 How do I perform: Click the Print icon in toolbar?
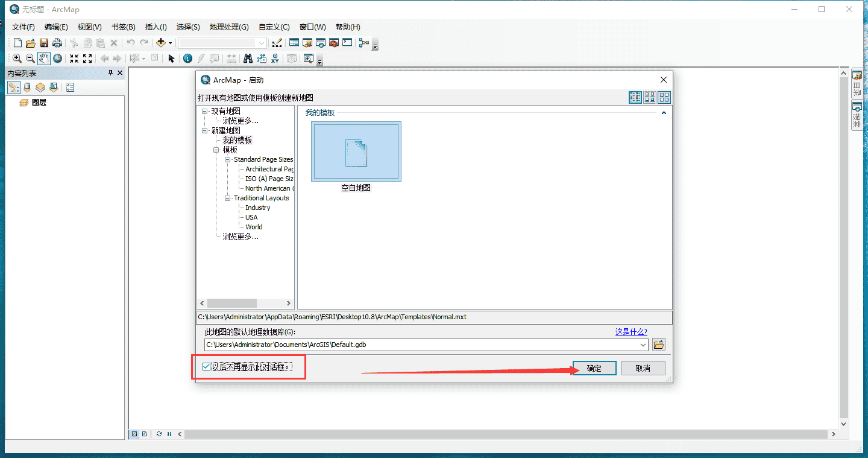coord(57,43)
